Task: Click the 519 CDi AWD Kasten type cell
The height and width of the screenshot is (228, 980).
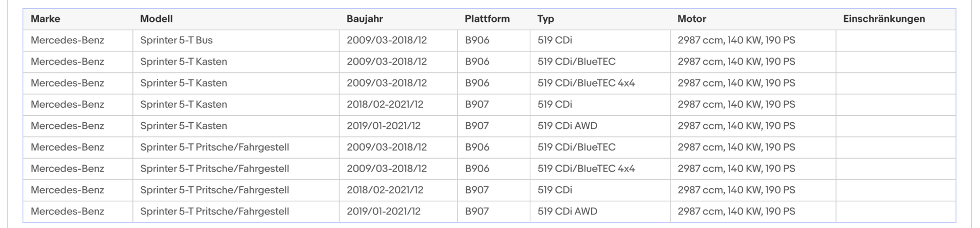Action: coord(600,126)
